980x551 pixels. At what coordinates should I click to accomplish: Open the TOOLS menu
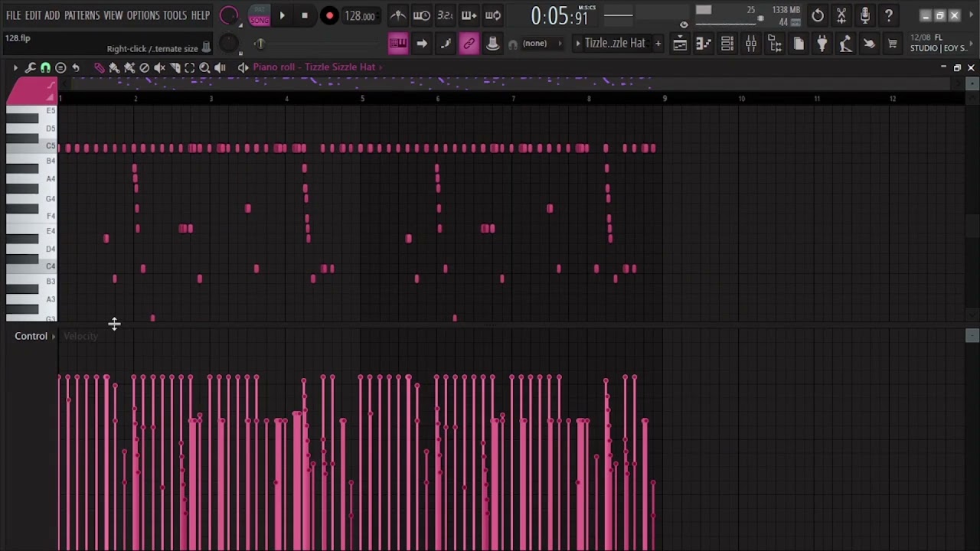coord(175,15)
